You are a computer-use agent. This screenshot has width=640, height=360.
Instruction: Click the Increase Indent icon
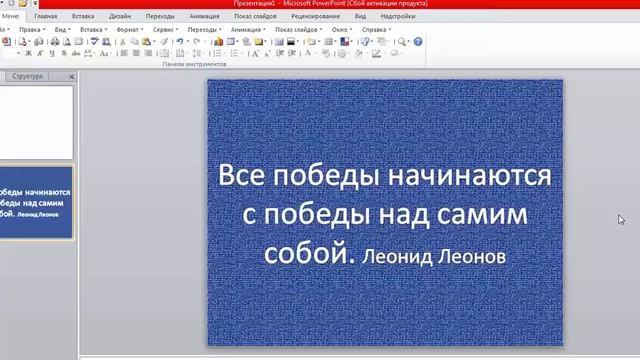coord(292,53)
